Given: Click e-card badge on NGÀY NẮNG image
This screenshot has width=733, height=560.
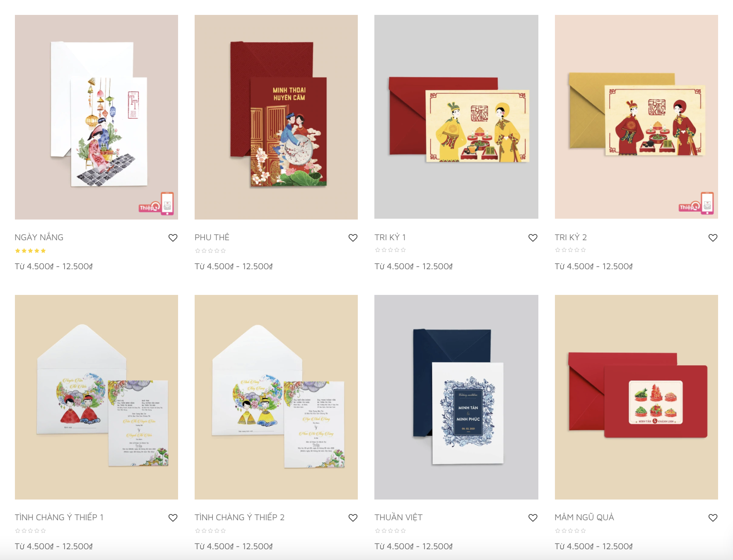Looking at the screenshot, I should [157, 203].
